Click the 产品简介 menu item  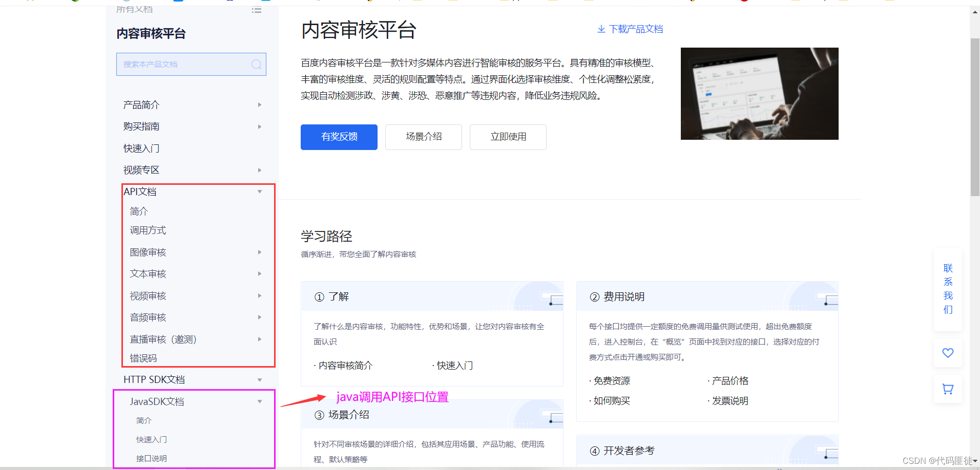141,105
